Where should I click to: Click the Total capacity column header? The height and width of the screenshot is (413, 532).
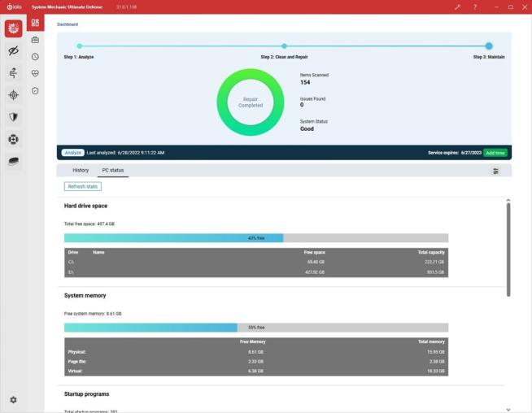pos(431,252)
